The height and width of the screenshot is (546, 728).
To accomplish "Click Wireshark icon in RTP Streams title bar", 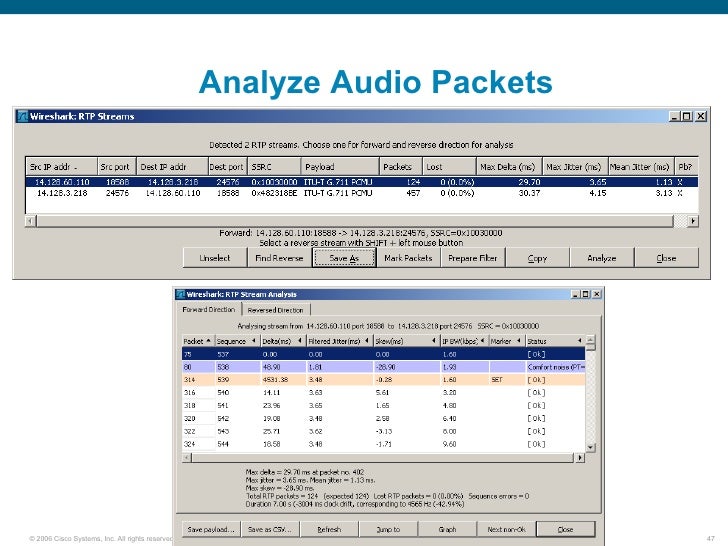I will pos(22,116).
